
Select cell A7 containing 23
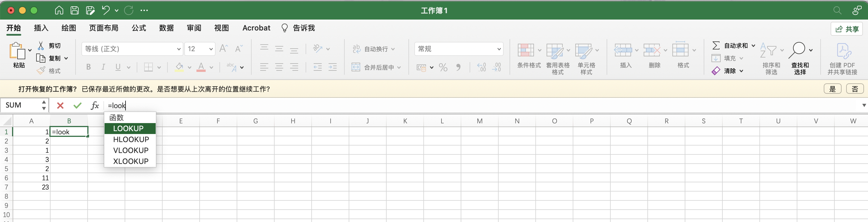31,187
